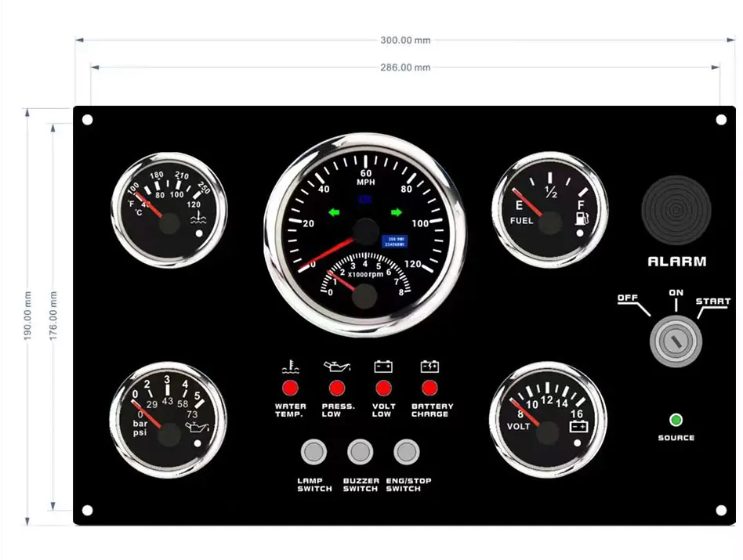Click the red Battery Charge indicator light
This screenshot has height=560, width=743.
tap(429, 388)
